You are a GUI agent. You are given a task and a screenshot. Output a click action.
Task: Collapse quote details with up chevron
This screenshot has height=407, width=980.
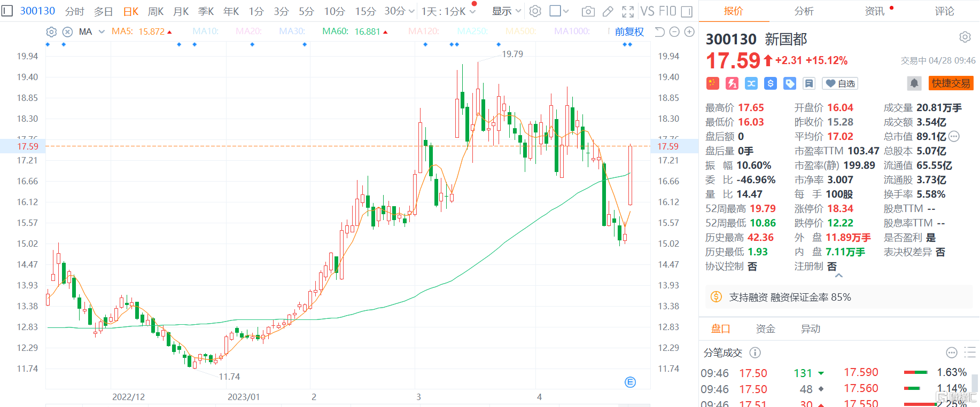pos(839,276)
